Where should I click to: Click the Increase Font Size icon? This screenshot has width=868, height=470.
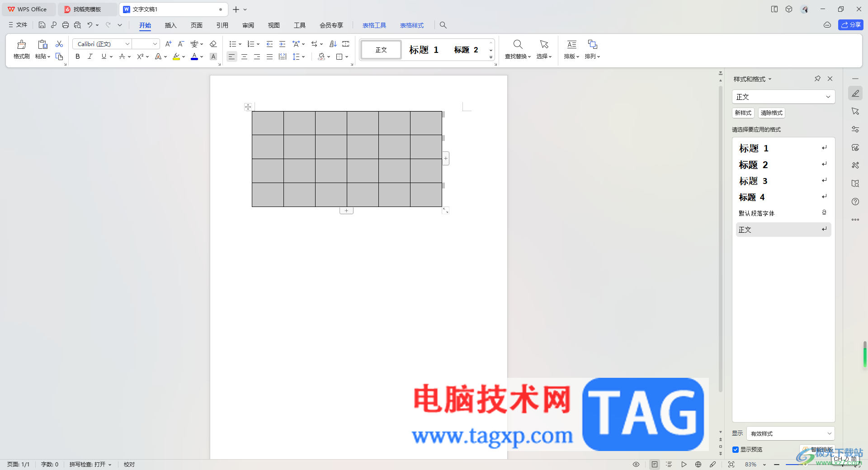point(168,44)
